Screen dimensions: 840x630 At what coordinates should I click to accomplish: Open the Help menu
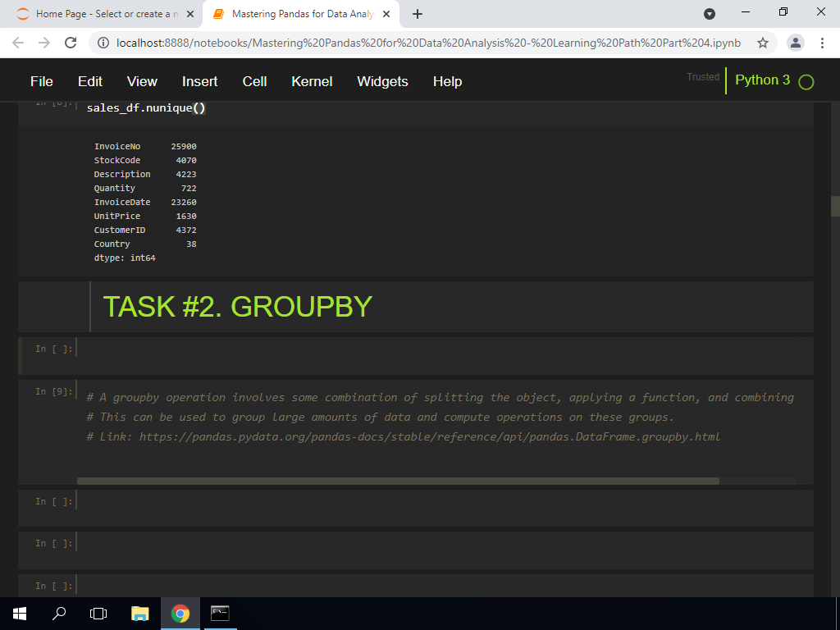click(x=447, y=81)
